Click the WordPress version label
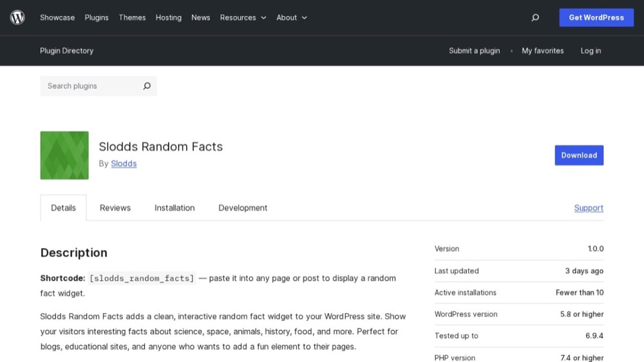 (466, 314)
